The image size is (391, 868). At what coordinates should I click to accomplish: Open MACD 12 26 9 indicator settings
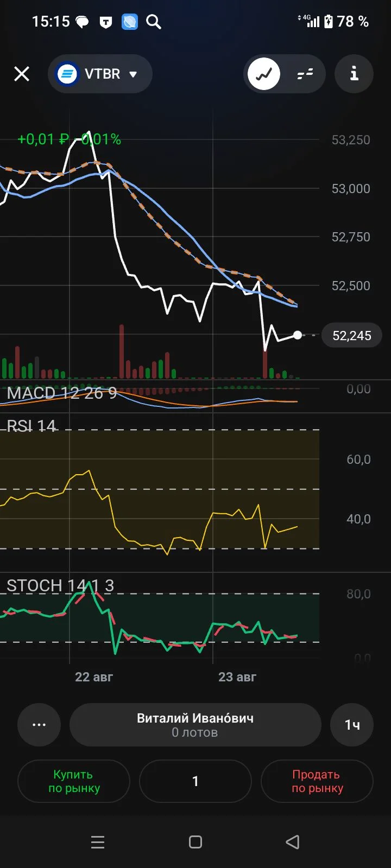pos(61,393)
